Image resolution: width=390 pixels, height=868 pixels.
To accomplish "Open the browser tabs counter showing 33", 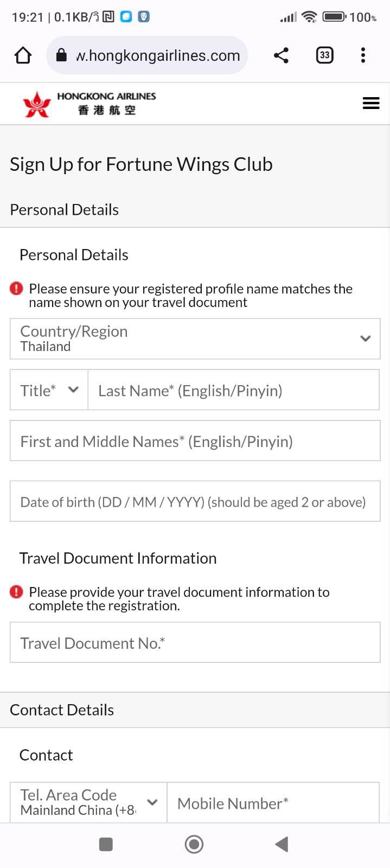I will click(324, 55).
